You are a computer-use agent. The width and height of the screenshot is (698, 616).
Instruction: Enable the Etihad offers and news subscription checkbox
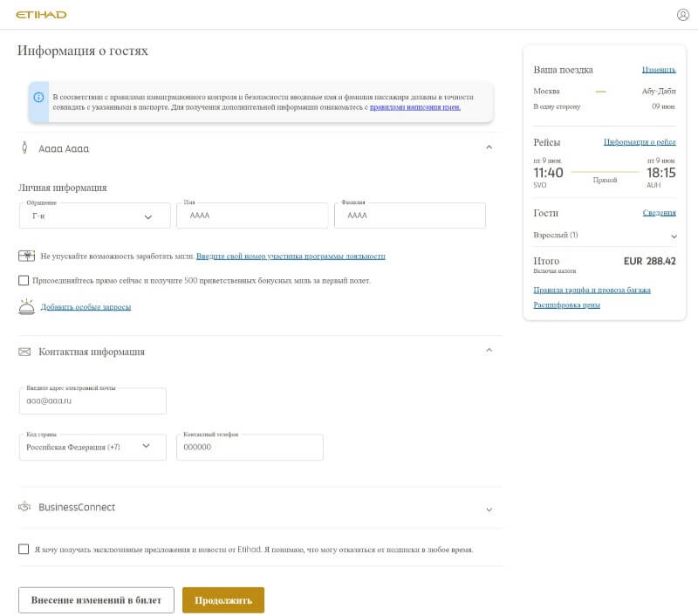[x=24, y=549]
